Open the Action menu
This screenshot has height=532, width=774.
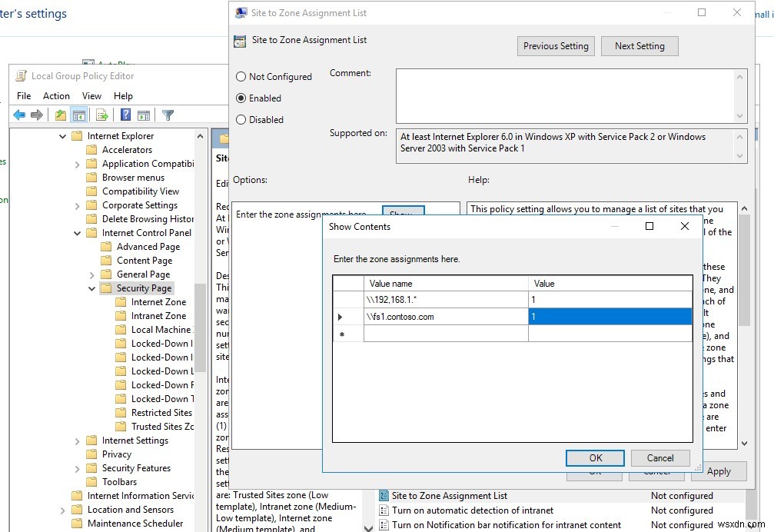click(x=56, y=95)
